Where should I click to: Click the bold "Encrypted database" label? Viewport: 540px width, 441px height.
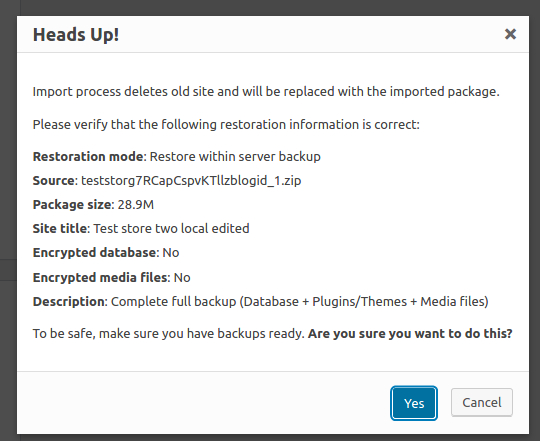(x=94, y=253)
